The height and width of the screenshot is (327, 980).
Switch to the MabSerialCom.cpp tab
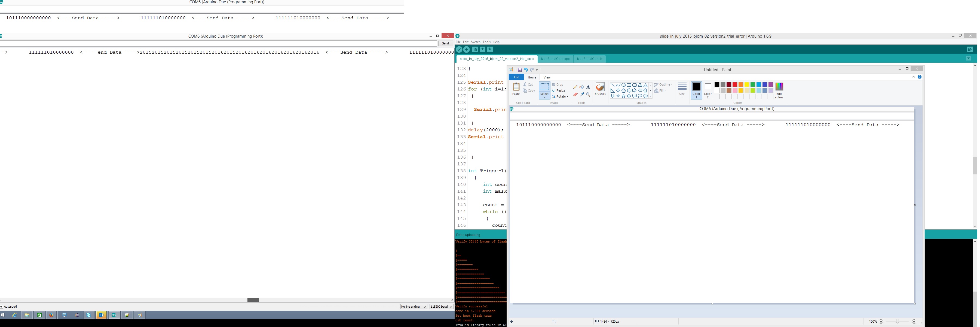555,59
